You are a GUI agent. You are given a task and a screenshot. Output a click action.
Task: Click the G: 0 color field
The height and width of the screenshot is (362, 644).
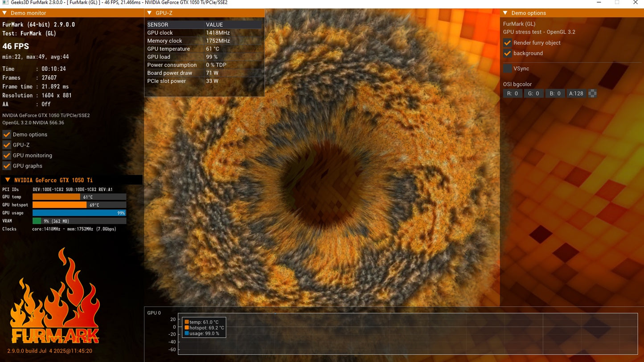(x=534, y=94)
